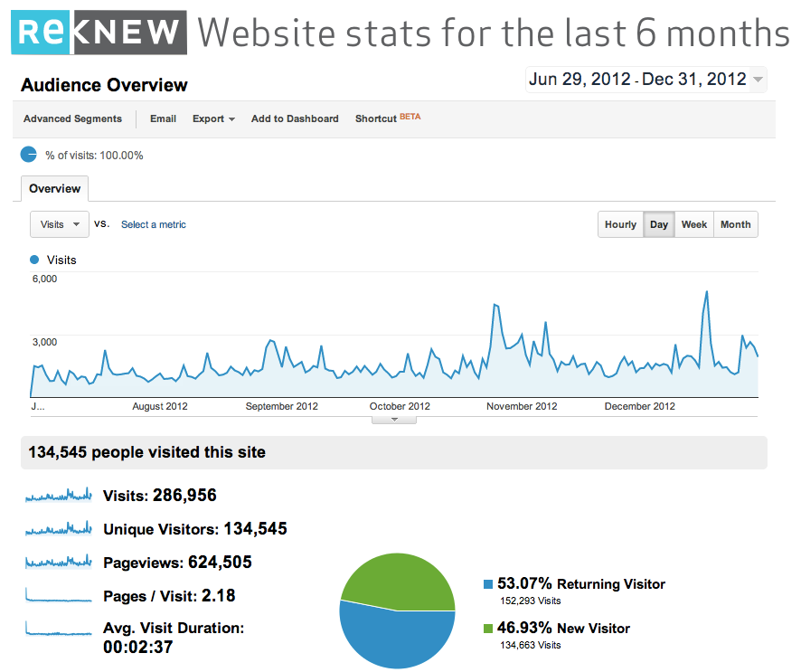The width and height of the screenshot is (801, 672).
Task: Click the Visits sparkline thumbnail
Action: [x=59, y=495]
